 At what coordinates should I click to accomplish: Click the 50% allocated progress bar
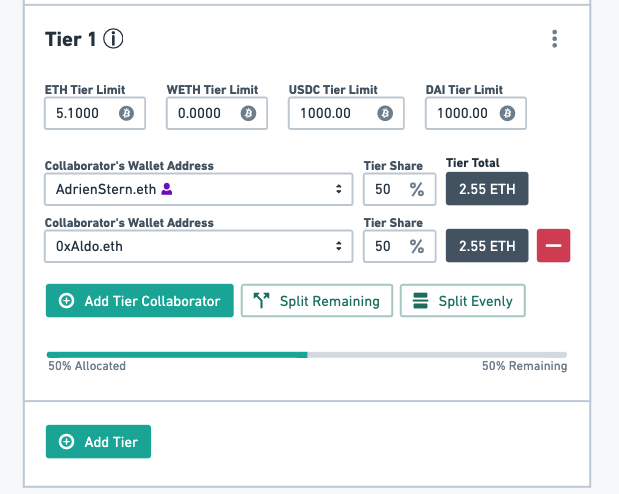pos(307,355)
